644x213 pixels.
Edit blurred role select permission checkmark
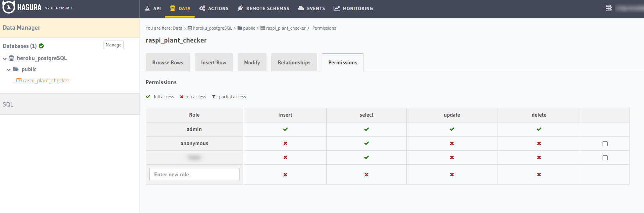coord(367,157)
